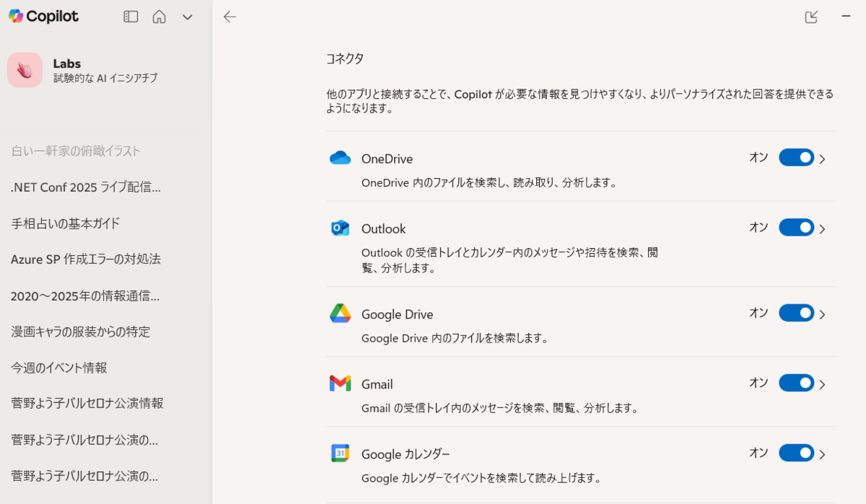Click the Copilot logo icon

(15, 16)
